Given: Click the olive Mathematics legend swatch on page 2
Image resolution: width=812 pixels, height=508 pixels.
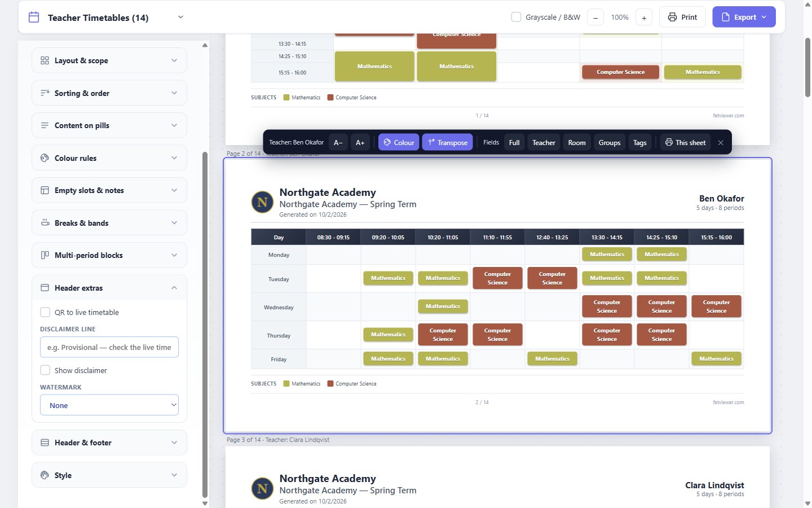Looking at the screenshot, I should pyautogui.click(x=286, y=384).
